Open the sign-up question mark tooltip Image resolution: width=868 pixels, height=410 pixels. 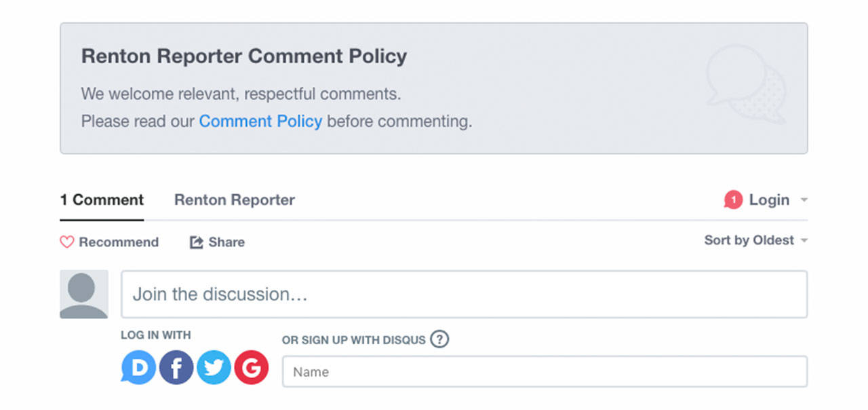[439, 339]
